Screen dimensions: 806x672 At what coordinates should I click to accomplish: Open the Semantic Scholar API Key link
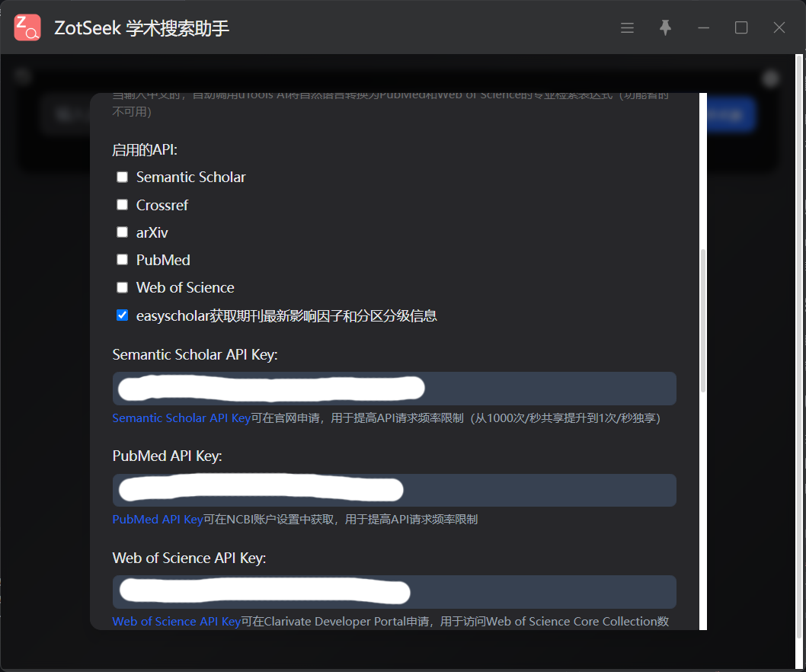[181, 418]
